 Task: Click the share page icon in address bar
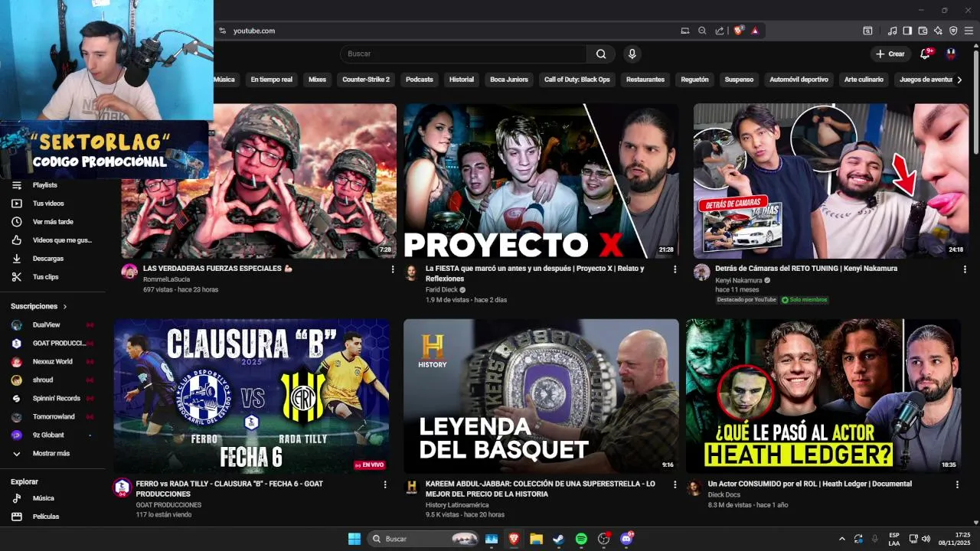tap(720, 31)
